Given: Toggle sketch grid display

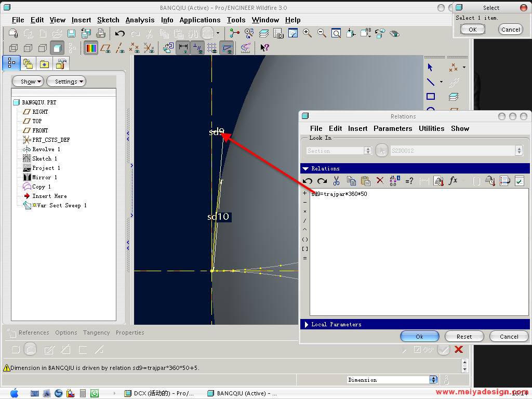Looking at the screenshot, I should (x=212, y=48).
